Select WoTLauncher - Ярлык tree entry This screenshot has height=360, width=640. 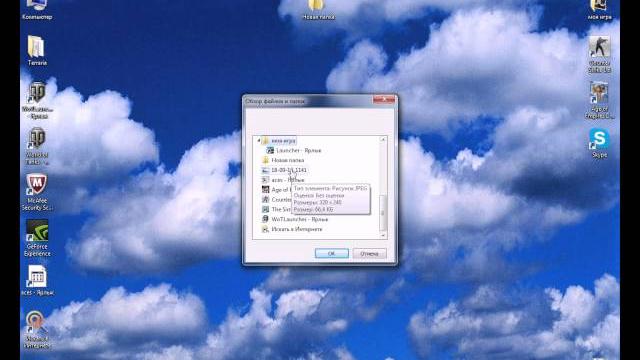(295, 219)
